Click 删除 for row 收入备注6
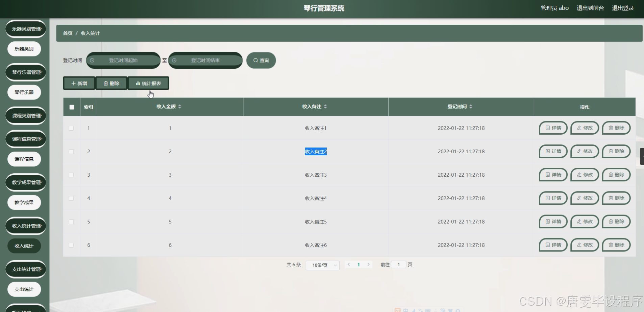Screen dimensions: 644x312 616,245
